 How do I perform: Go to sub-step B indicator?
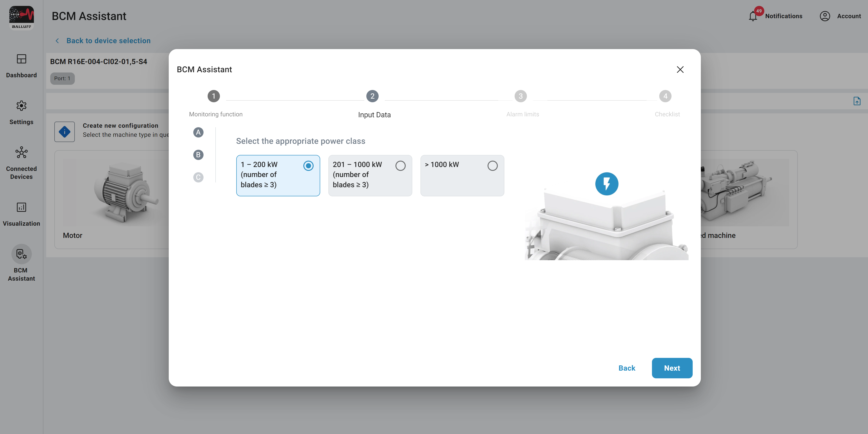pos(198,155)
